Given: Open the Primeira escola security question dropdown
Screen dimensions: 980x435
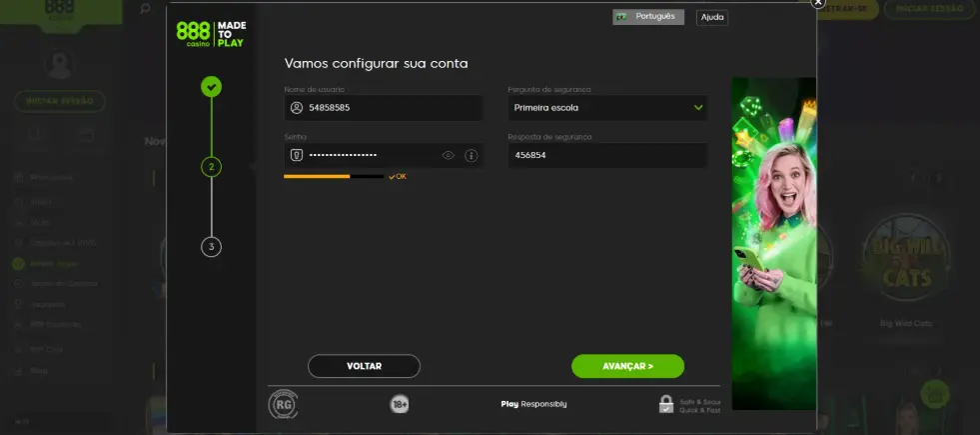Looking at the screenshot, I should coord(607,108).
